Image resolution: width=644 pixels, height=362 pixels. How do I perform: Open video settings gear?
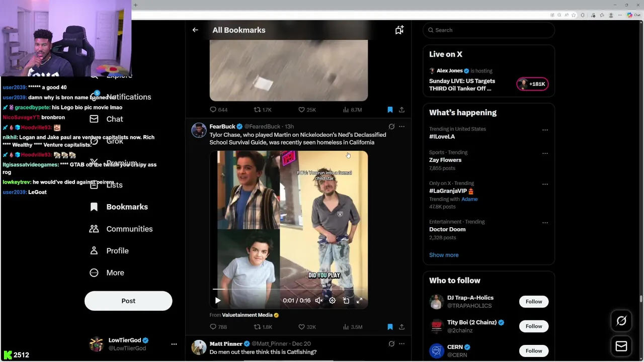coord(332,301)
